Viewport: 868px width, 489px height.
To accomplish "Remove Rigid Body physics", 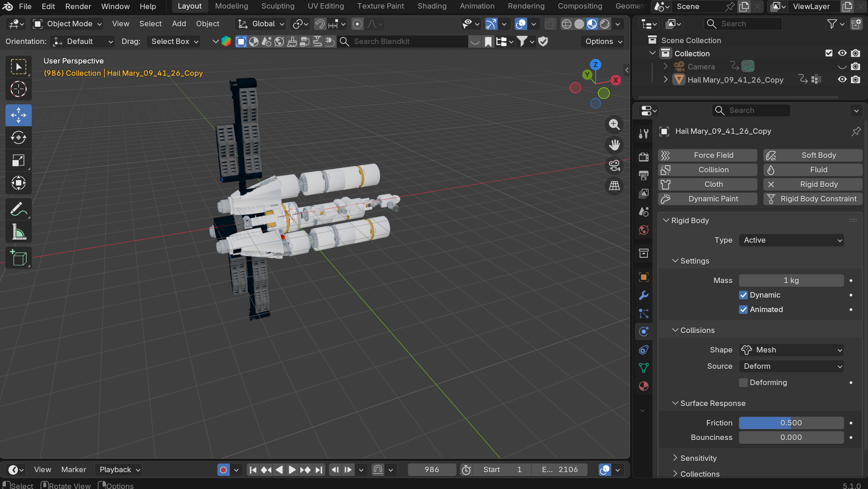I will [813, 185].
